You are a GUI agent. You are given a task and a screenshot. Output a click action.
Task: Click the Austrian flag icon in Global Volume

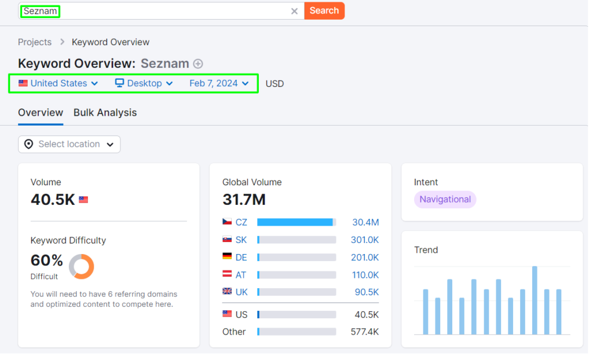click(x=227, y=274)
